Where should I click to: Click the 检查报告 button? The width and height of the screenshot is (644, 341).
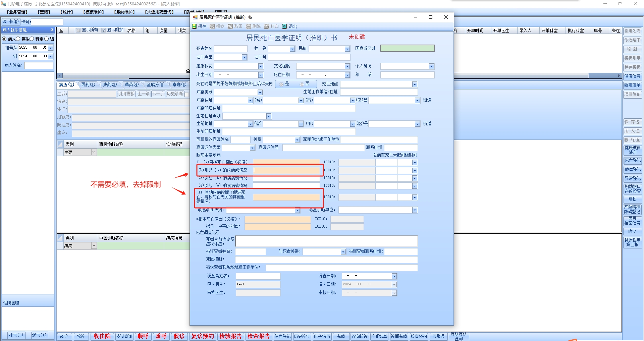click(259, 336)
